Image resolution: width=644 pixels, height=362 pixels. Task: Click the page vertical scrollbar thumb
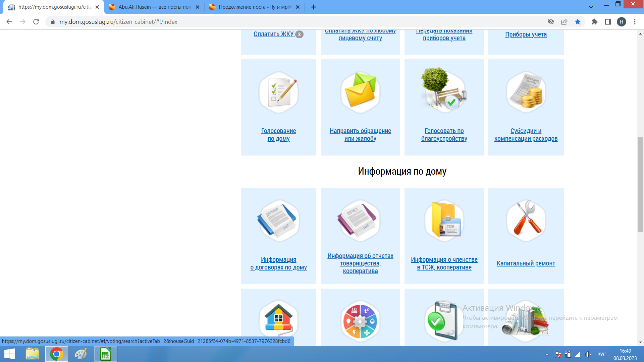click(x=640, y=184)
